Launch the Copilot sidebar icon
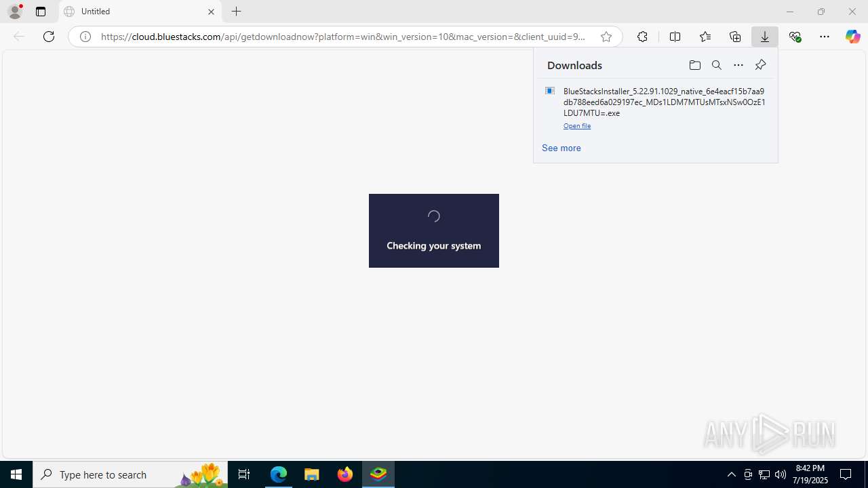The width and height of the screenshot is (868, 488). (852, 37)
